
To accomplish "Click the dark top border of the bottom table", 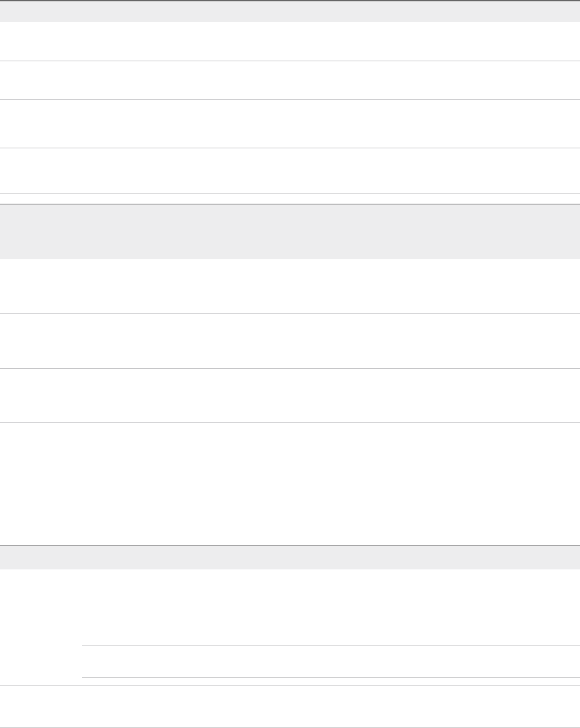I will (x=290, y=546).
